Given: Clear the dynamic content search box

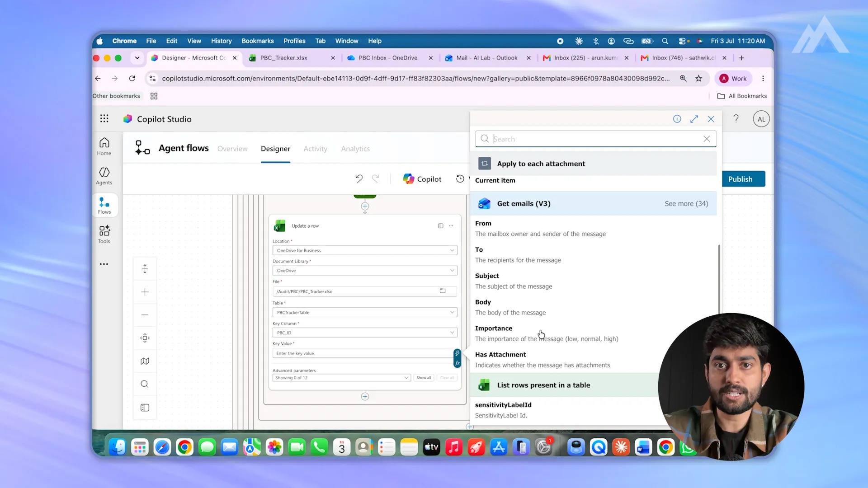Looking at the screenshot, I should (x=707, y=139).
